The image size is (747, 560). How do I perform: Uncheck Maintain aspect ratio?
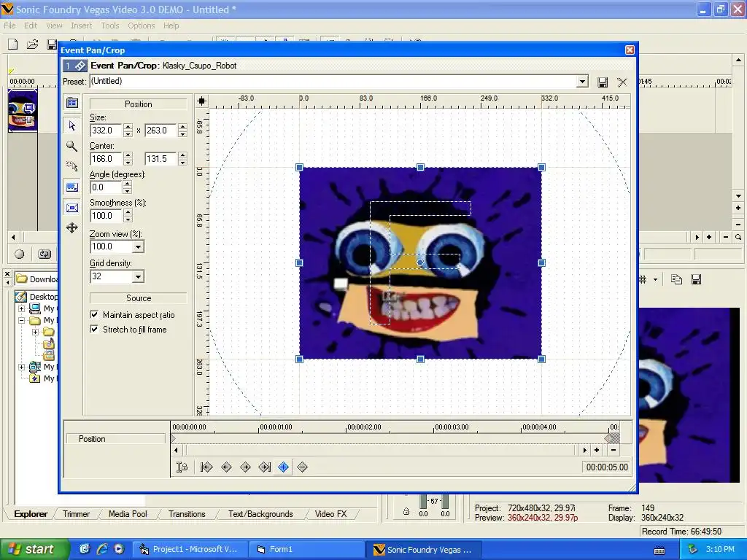(94, 315)
